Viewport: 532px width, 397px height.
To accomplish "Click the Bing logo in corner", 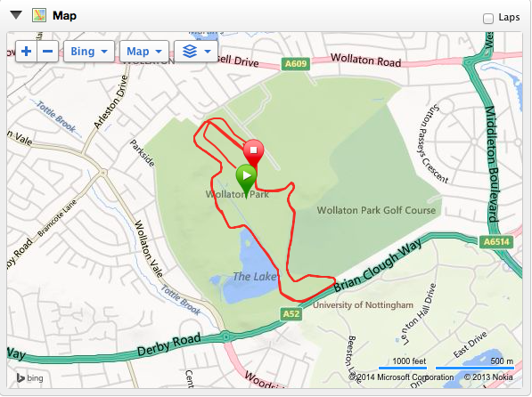I will tap(30, 377).
